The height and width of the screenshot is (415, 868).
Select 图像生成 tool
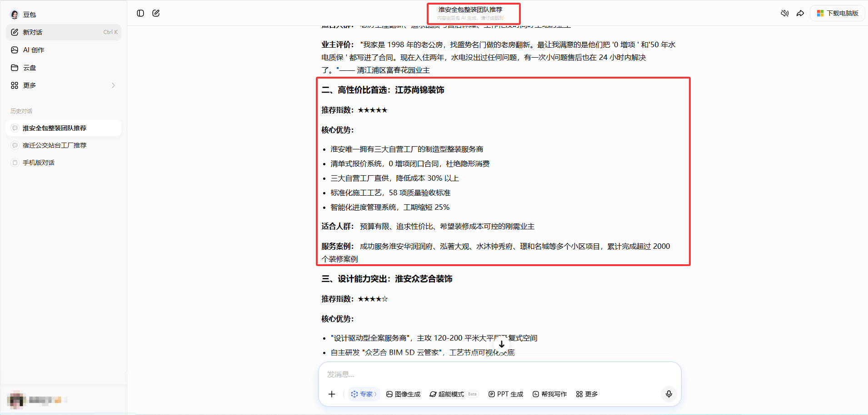coord(403,394)
